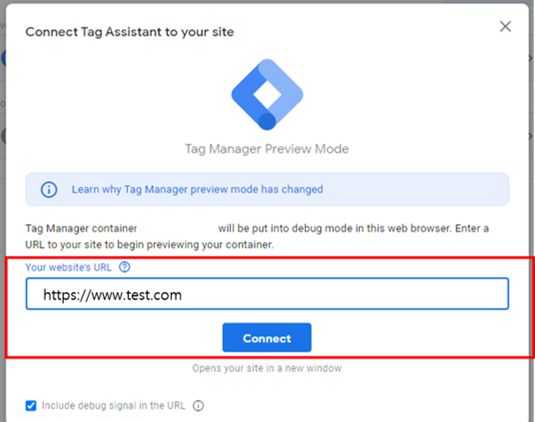Click the 'Your website's URL' label
This screenshot has height=422, width=535.
tap(69, 267)
